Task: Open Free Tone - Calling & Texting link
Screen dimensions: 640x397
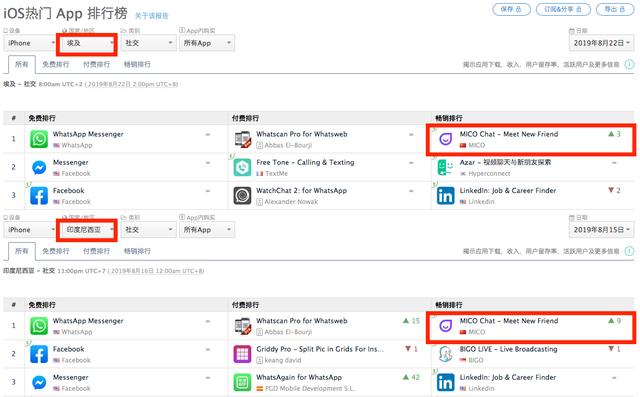Action: pos(305,162)
